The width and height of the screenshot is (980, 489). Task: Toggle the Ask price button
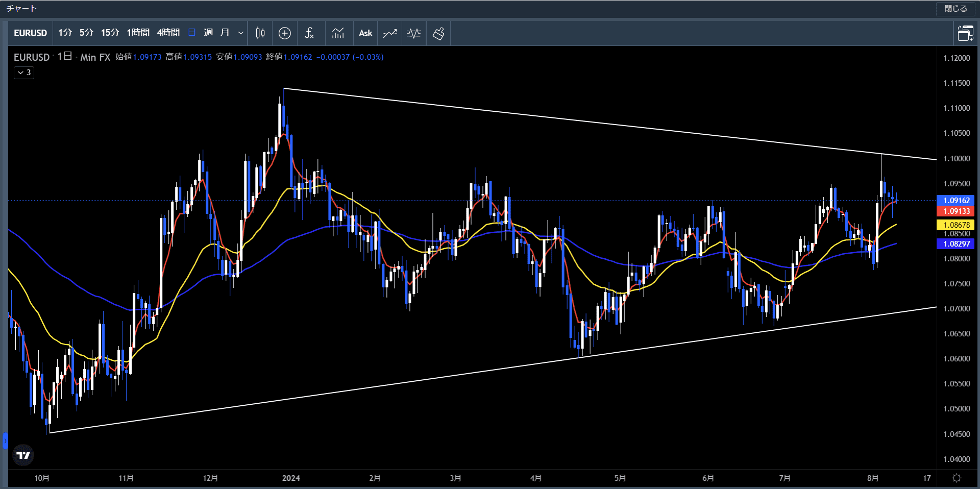(x=365, y=33)
